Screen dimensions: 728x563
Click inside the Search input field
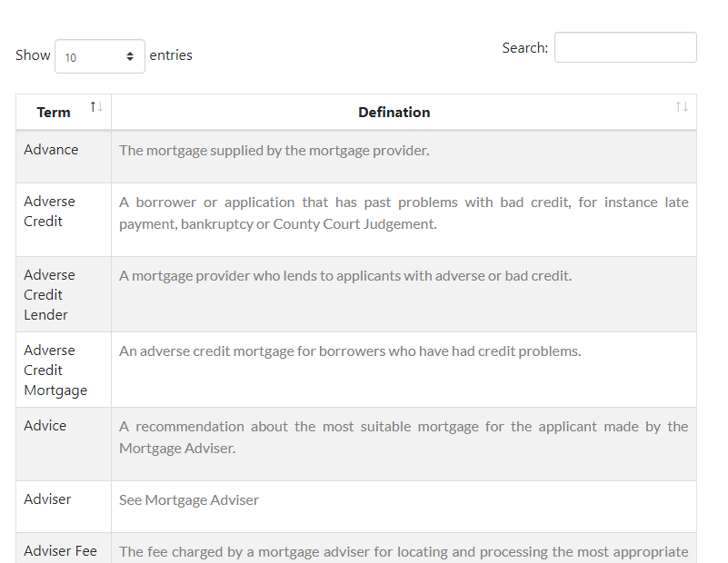click(x=625, y=47)
